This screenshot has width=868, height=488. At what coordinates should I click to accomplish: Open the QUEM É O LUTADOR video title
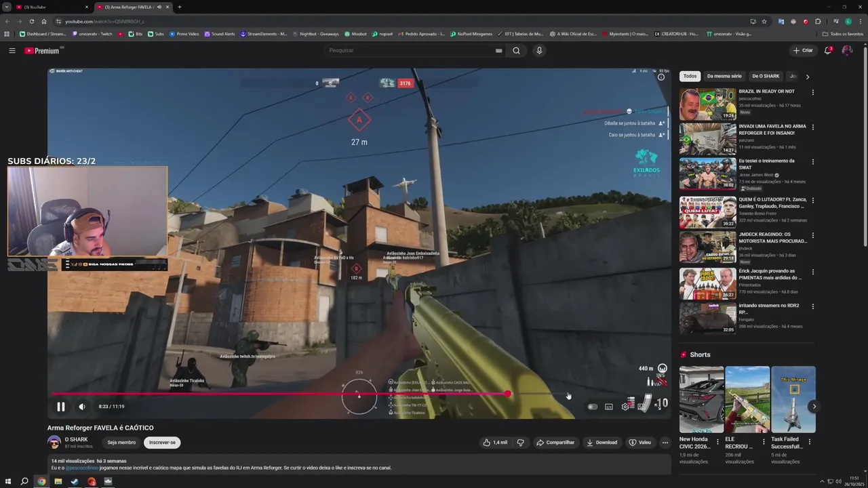[x=772, y=203]
